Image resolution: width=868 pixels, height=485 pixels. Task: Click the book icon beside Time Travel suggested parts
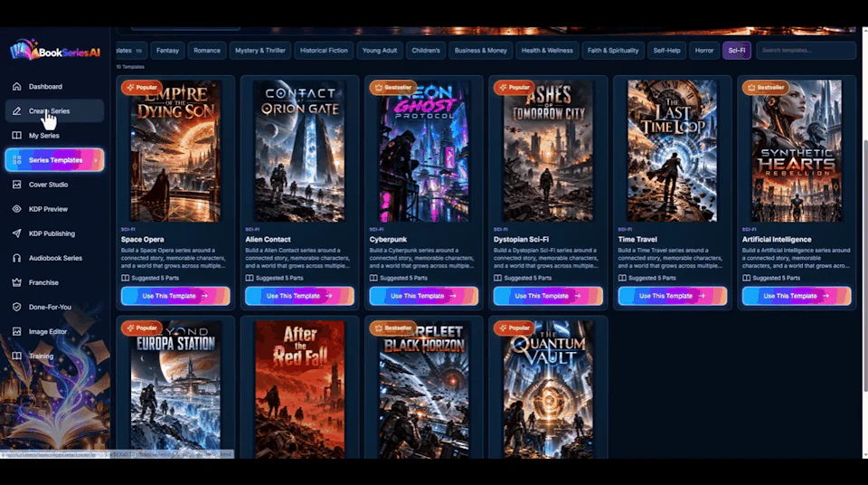(x=622, y=278)
